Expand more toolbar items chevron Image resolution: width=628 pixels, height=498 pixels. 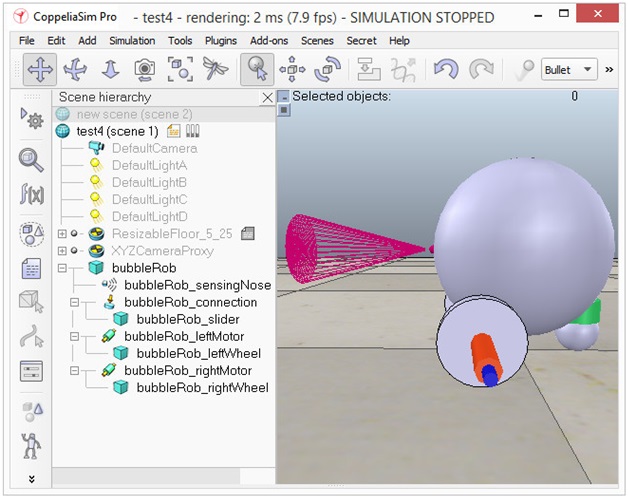tap(609, 70)
